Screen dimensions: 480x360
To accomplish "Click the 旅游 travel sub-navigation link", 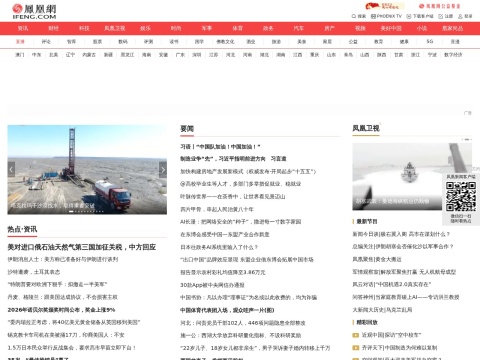I will (x=276, y=42).
